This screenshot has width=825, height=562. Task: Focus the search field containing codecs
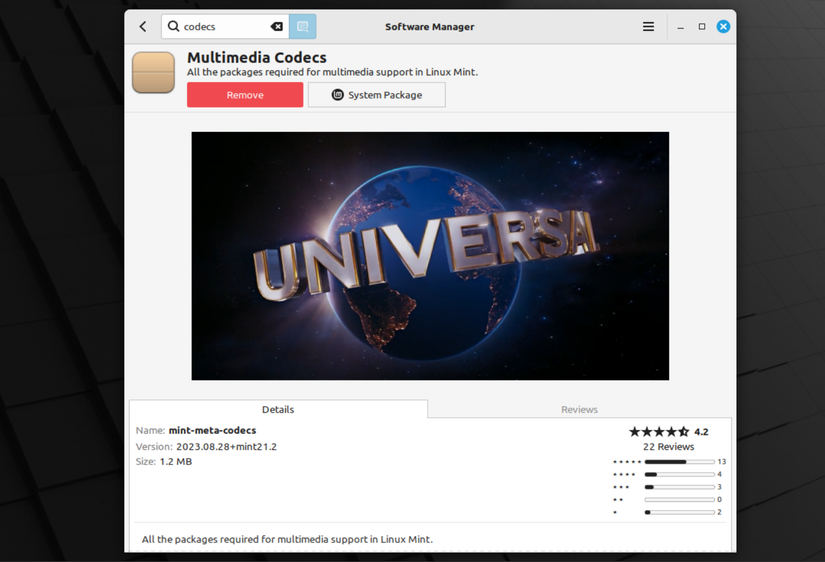(x=225, y=27)
